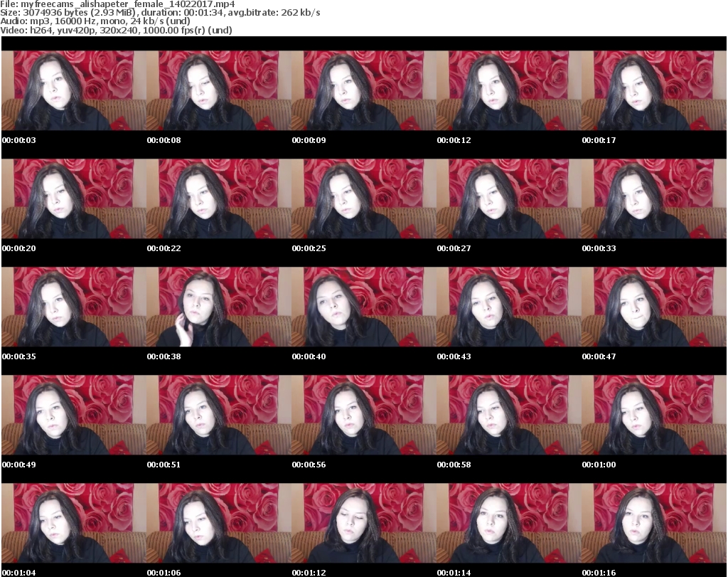The height and width of the screenshot is (577, 728).
Task: Select the thumbnail frame at 00:01:00
Action: click(654, 415)
